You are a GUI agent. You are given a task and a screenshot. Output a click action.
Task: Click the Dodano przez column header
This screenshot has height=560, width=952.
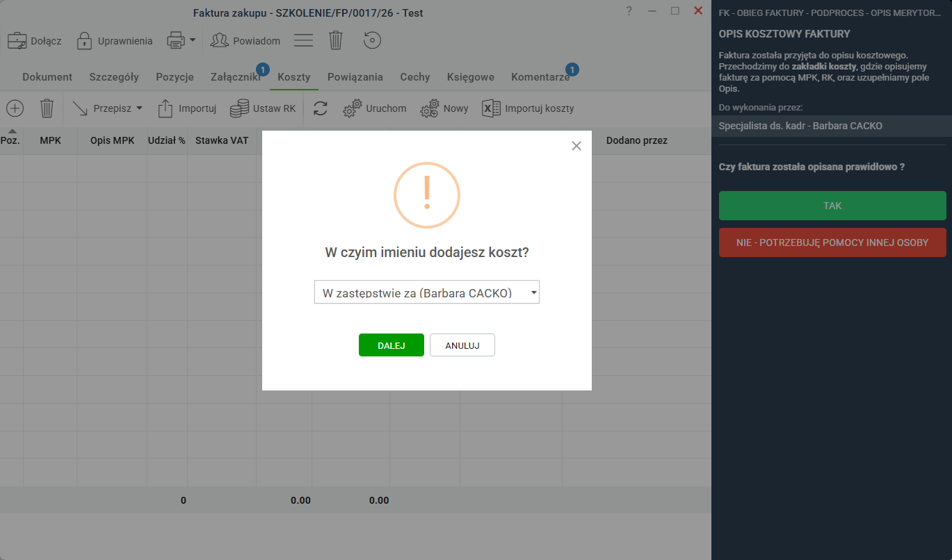coord(637,140)
